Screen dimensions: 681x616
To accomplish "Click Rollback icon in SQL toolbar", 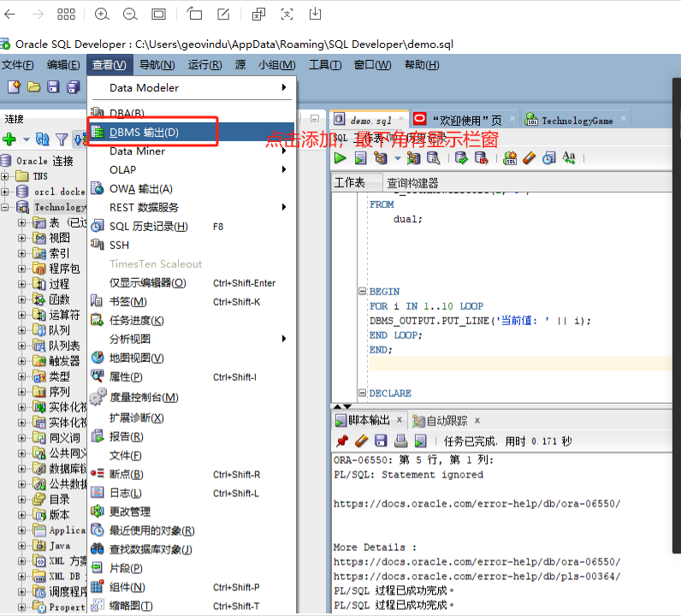I will pos(481,158).
